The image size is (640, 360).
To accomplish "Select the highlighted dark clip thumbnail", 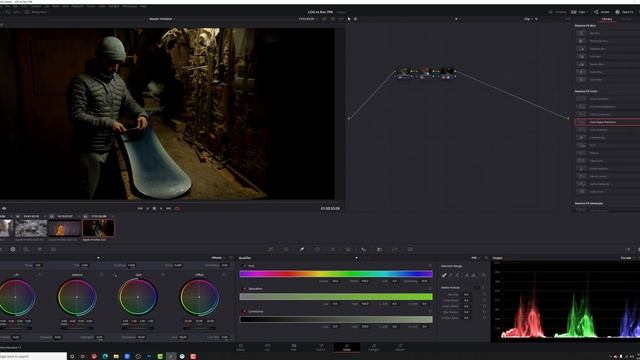I will click(98, 228).
